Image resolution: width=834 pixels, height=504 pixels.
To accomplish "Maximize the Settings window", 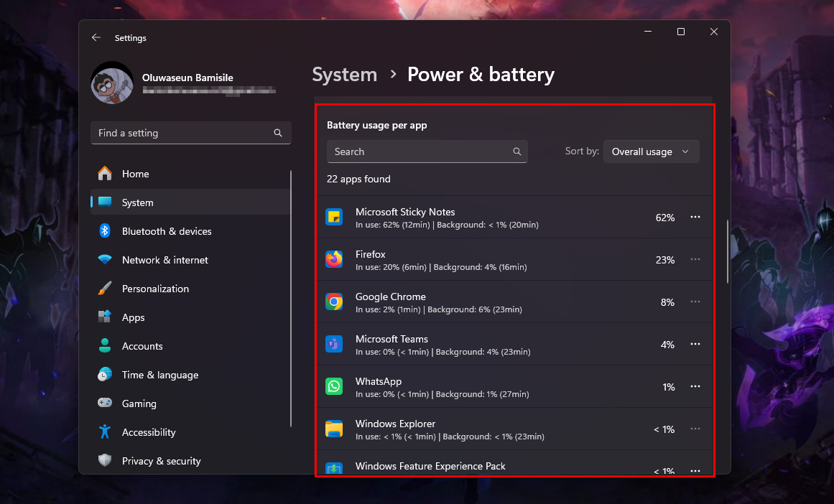I will [681, 32].
